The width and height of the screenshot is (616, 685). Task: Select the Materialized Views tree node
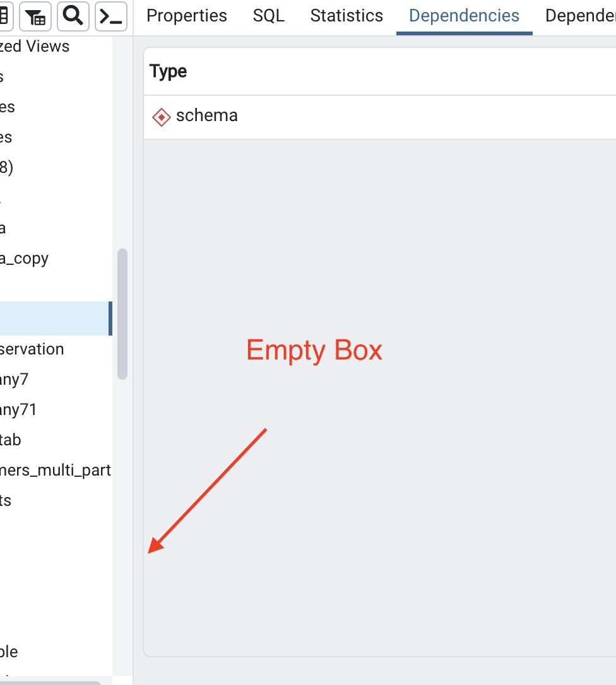[35, 46]
